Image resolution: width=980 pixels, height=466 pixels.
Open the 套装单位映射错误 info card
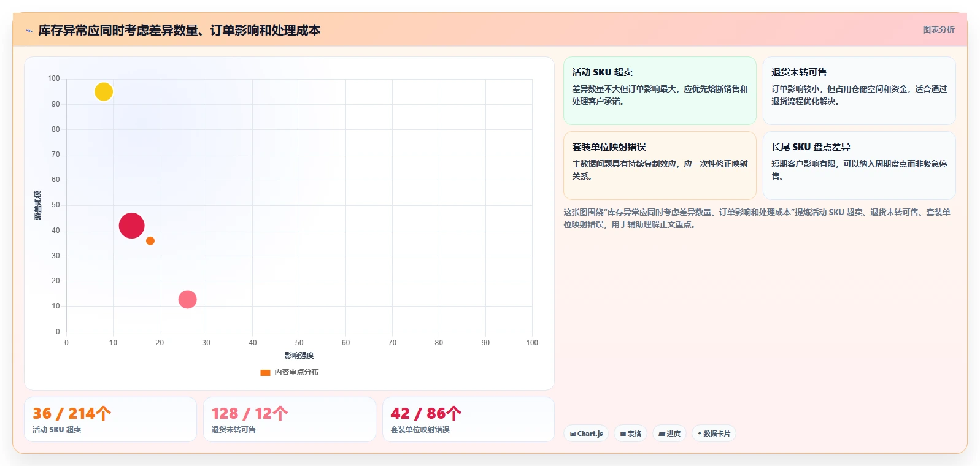point(660,166)
